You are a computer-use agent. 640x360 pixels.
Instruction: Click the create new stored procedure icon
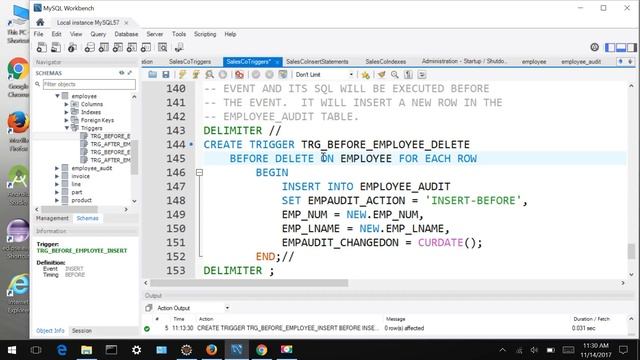pyautogui.click(x=131, y=48)
